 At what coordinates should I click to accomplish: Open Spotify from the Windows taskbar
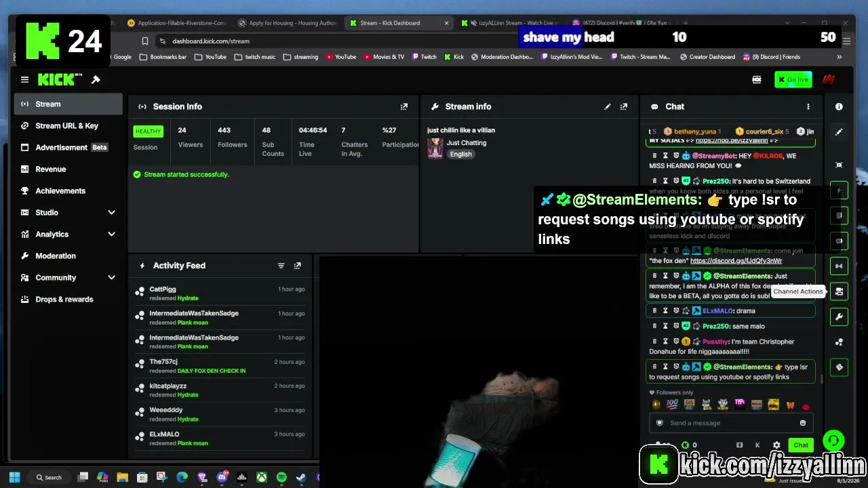tap(281, 478)
